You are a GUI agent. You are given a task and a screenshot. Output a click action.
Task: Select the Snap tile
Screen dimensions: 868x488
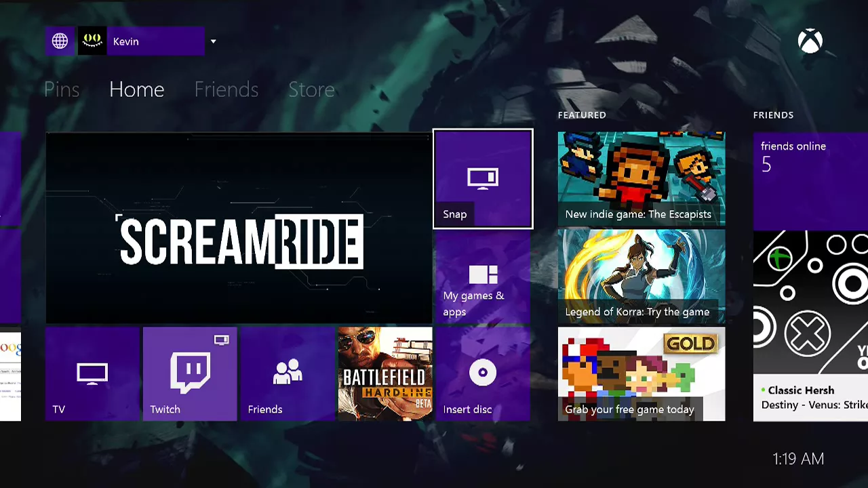pyautogui.click(x=483, y=179)
